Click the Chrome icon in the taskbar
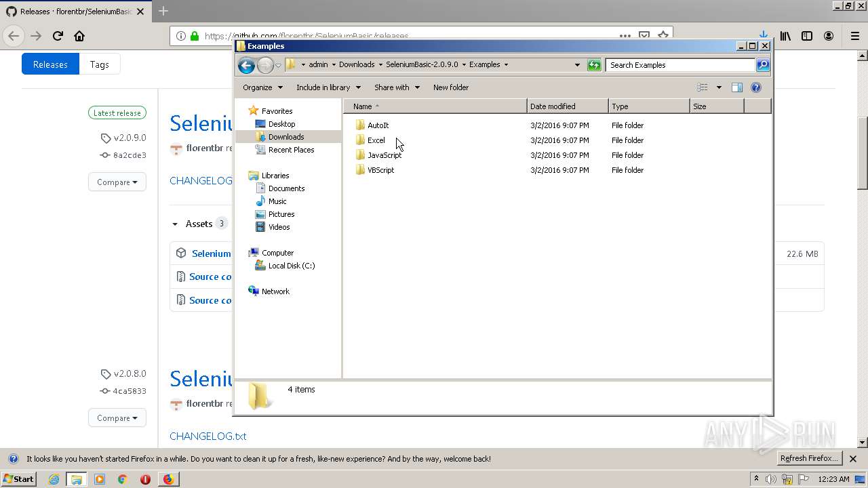The width and height of the screenshot is (868, 488). [x=122, y=479]
